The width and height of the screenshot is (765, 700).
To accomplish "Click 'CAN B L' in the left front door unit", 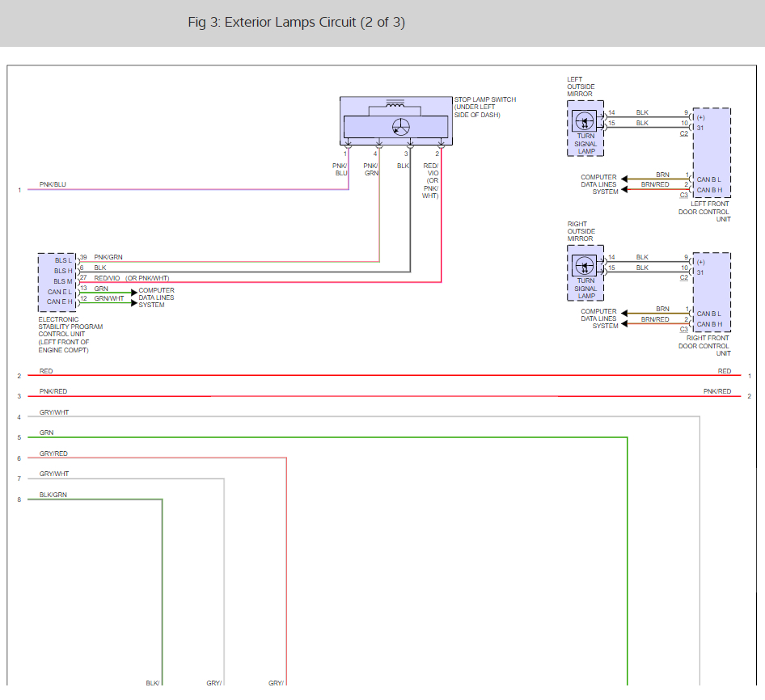I will (x=709, y=179).
